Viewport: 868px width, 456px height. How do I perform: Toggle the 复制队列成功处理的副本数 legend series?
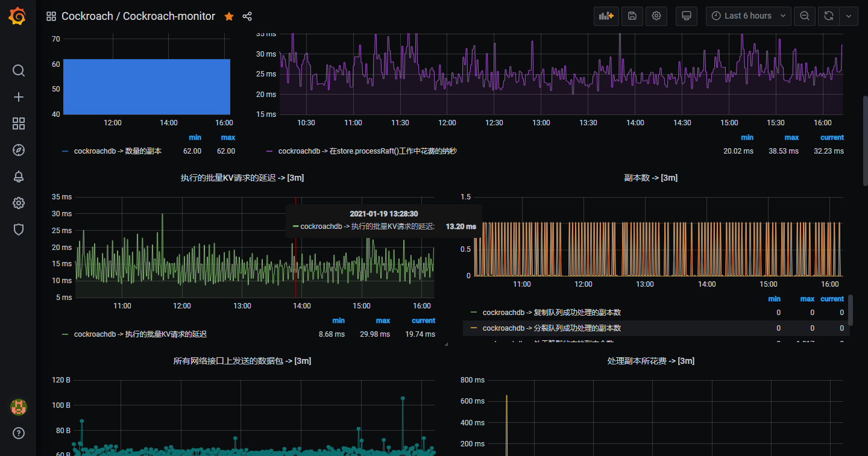tap(552, 313)
